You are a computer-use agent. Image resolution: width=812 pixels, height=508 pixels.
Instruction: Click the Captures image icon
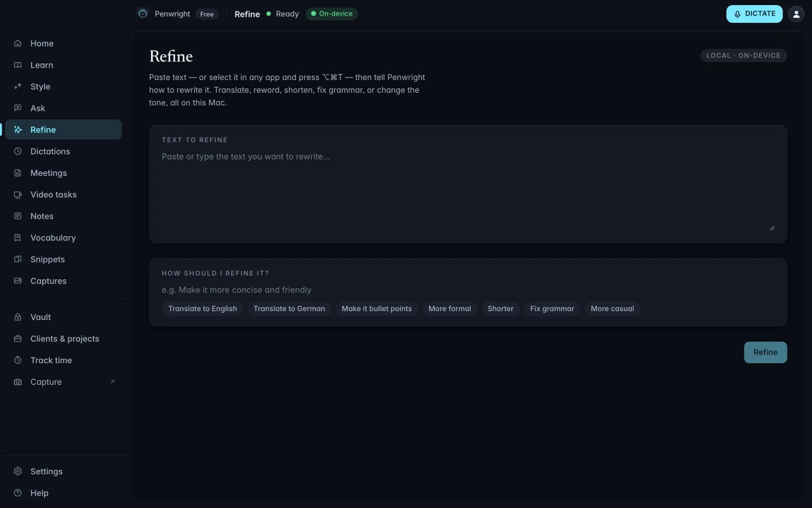pyautogui.click(x=18, y=281)
